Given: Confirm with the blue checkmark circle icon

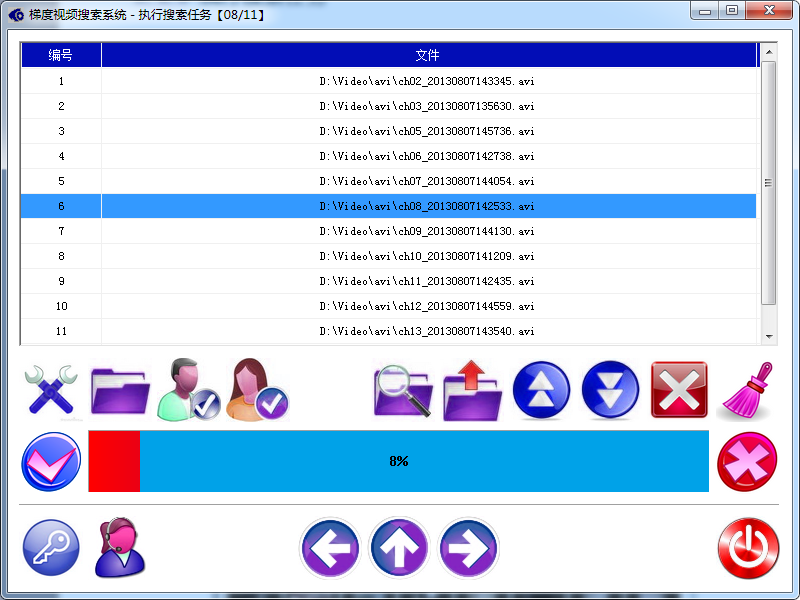Looking at the screenshot, I should point(51,462).
